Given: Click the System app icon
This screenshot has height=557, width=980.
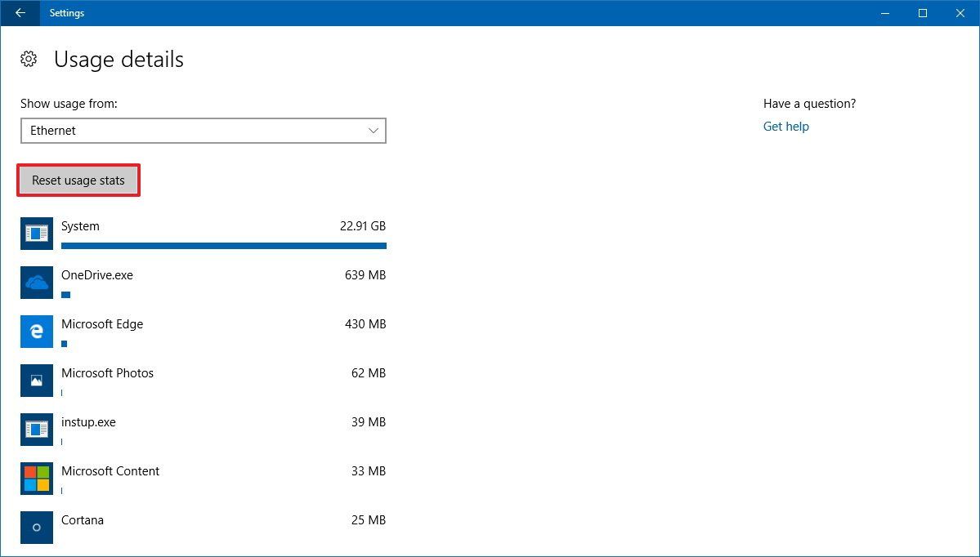Looking at the screenshot, I should tap(36, 234).
